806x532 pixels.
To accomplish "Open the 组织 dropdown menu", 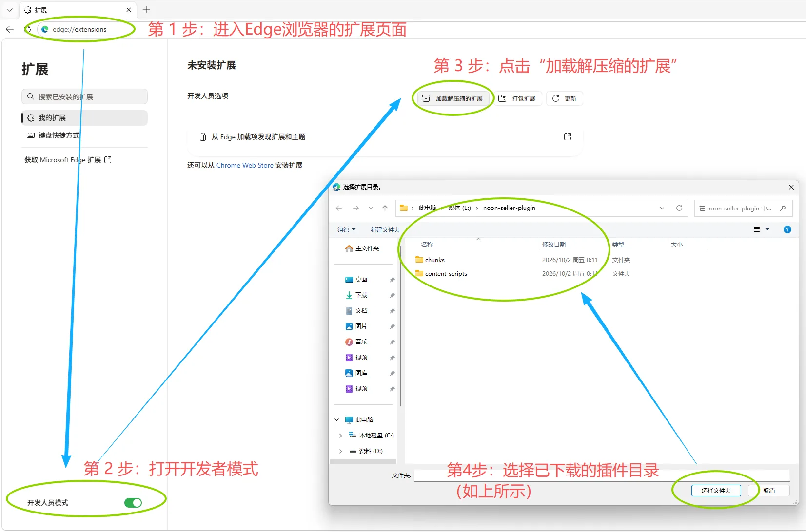I will pyautogui.click(x=347, y=230).
